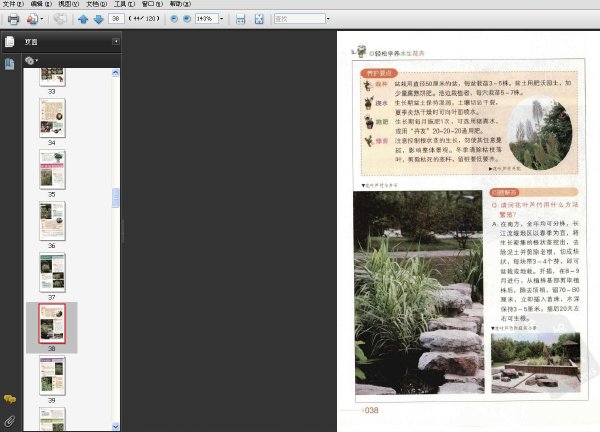Open the Bookmarks panel icon
Image resolution: width=600 pixels, height=432 pixels.
point(10,64)
